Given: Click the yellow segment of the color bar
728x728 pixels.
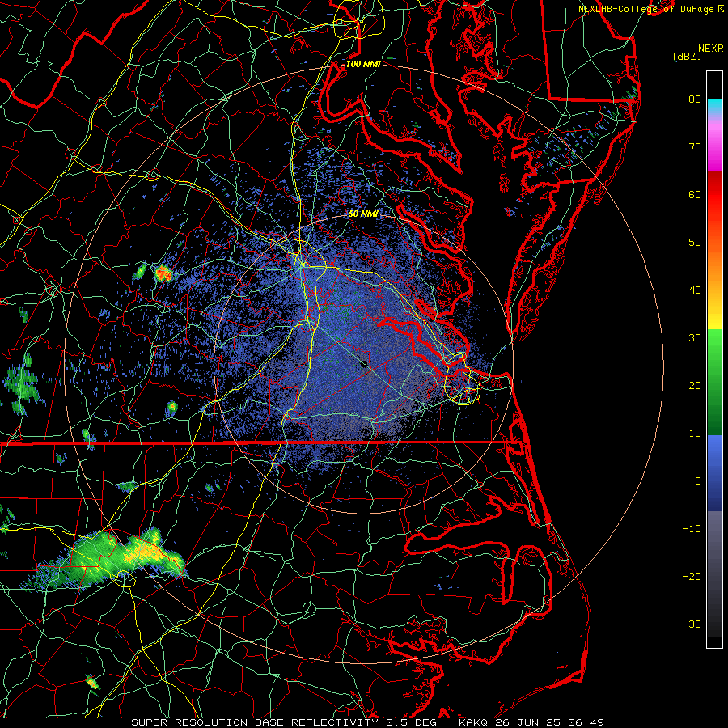Looking at the screenshot, I should [714, 320].
